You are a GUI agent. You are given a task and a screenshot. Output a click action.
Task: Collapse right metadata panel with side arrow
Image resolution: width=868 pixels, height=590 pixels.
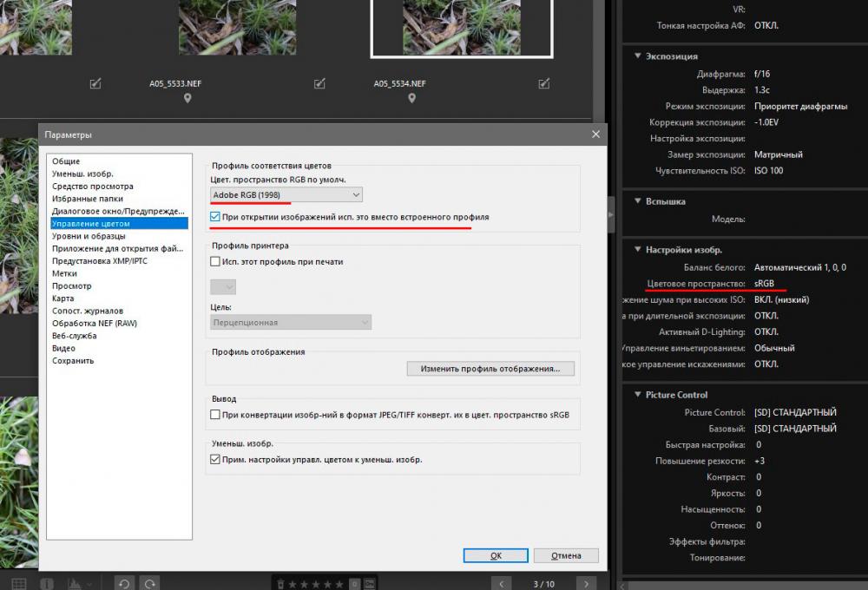(611, 214)
